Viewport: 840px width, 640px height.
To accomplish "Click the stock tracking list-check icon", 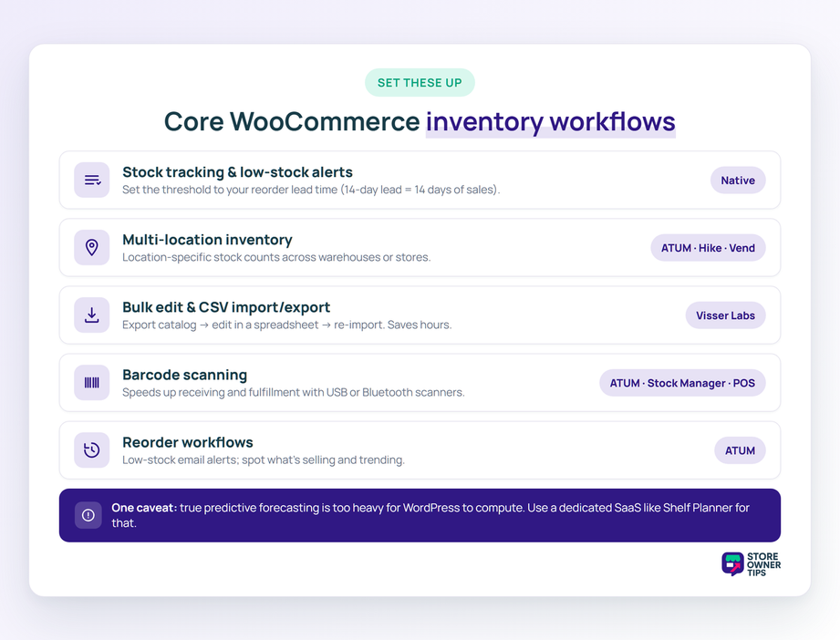I will (92, 180).
